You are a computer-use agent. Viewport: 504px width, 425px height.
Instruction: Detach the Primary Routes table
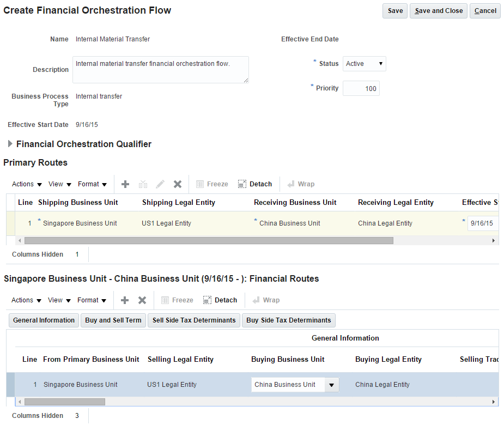click(x=254, y=184)
